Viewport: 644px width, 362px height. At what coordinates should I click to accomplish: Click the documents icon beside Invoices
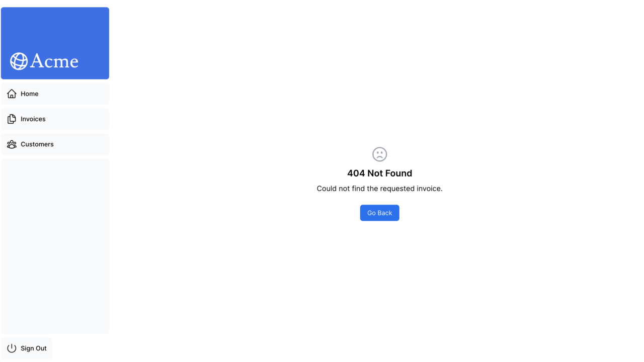tap(12, 119)
